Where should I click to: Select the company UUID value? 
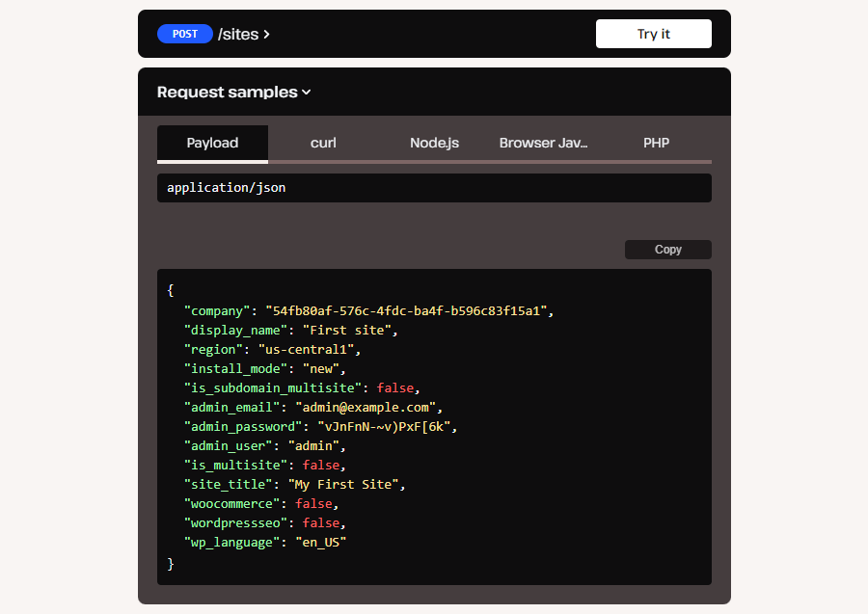410,310
